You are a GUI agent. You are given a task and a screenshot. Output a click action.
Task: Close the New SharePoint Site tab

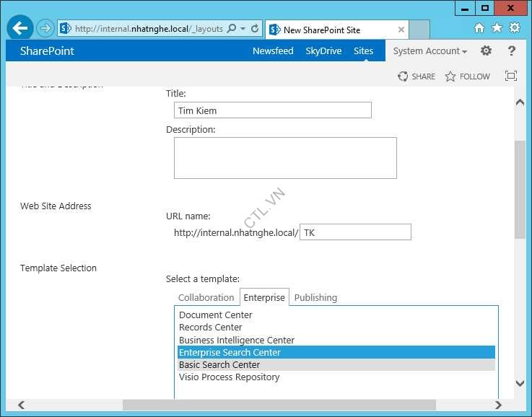click(x=401, y=30)
